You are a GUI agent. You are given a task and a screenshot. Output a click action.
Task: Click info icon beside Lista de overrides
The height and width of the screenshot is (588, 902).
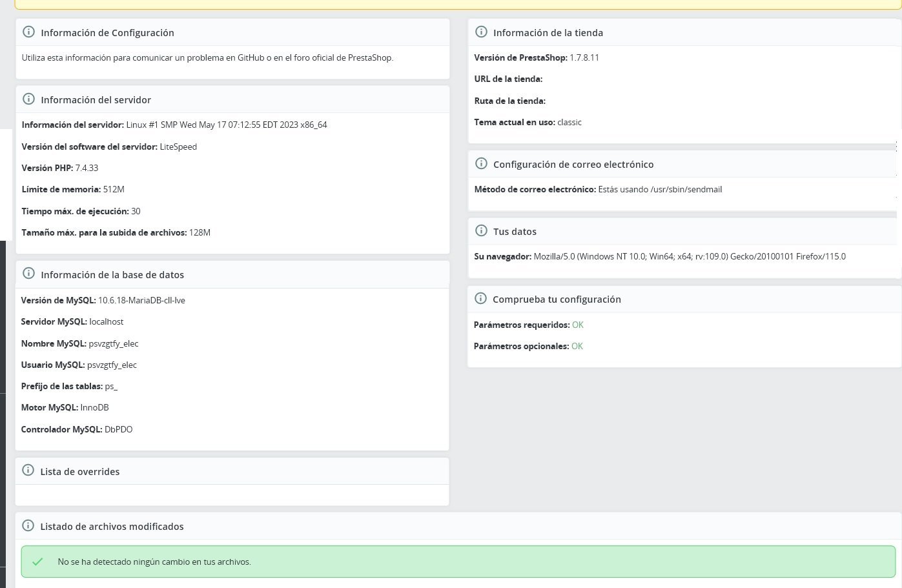click(x=28, y=471)
